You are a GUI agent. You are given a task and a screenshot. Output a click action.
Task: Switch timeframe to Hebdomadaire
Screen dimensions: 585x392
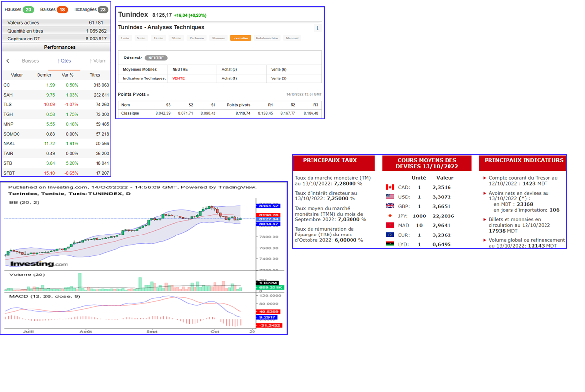tap(267, 38)
